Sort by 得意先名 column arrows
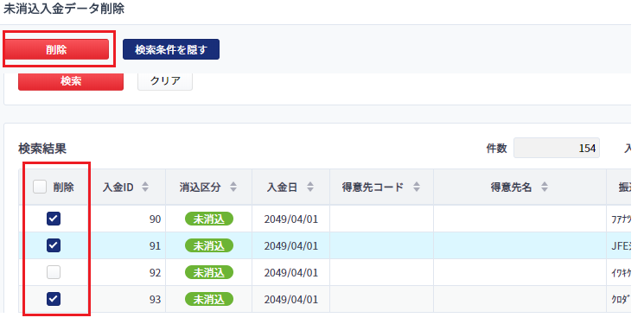 pyautogui.click(x=545, y=187)
